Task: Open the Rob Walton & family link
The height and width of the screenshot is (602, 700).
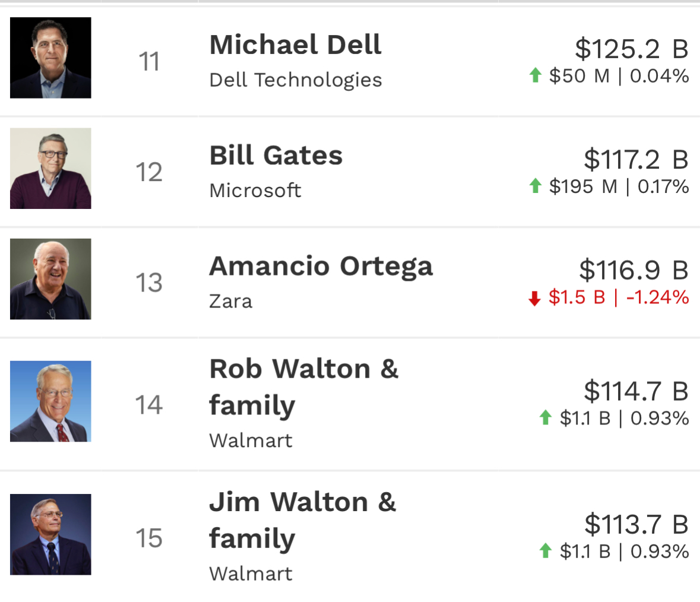Action: point(303,387)
